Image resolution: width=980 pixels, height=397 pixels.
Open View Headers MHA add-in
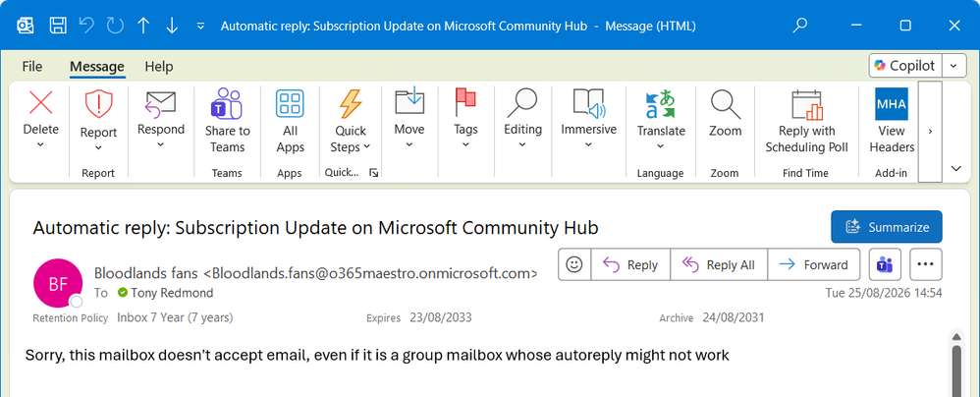(x=892, y=104)
